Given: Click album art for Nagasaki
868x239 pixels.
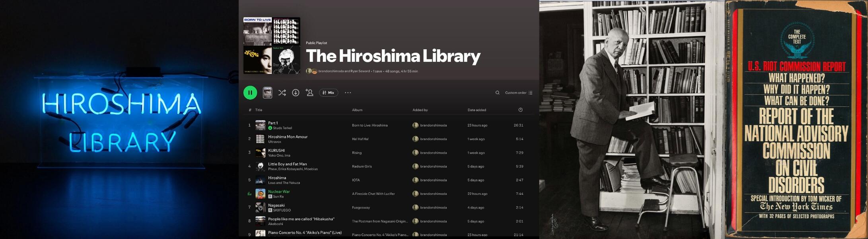Looking at the screenshot, I should (260, 208).
